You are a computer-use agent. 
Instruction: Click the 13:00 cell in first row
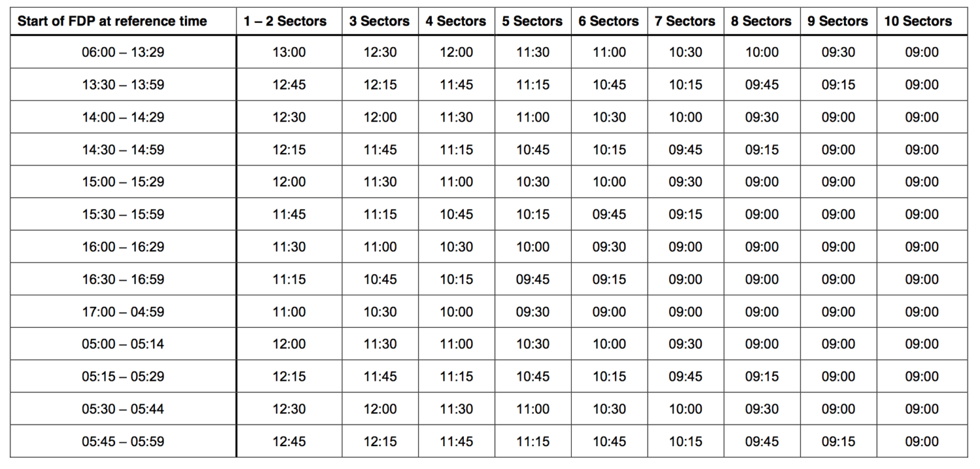289,52
